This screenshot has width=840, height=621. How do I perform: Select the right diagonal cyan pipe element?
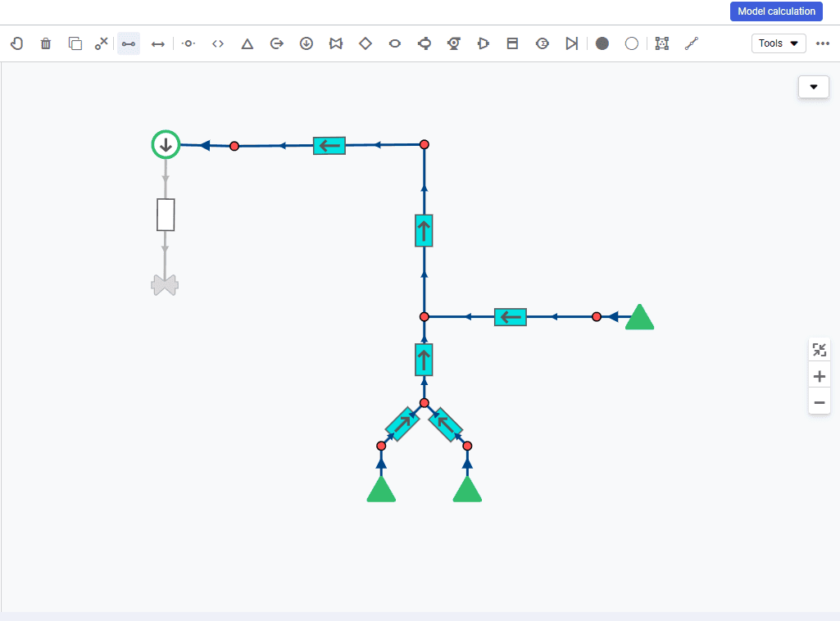click(446, 424)
